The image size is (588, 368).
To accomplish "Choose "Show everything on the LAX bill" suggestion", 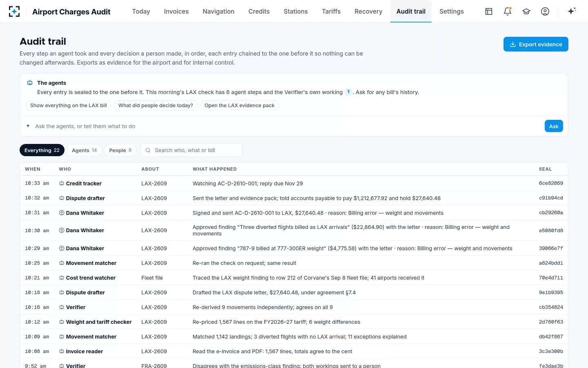I will pyautogui.click(x=69, y=105).
